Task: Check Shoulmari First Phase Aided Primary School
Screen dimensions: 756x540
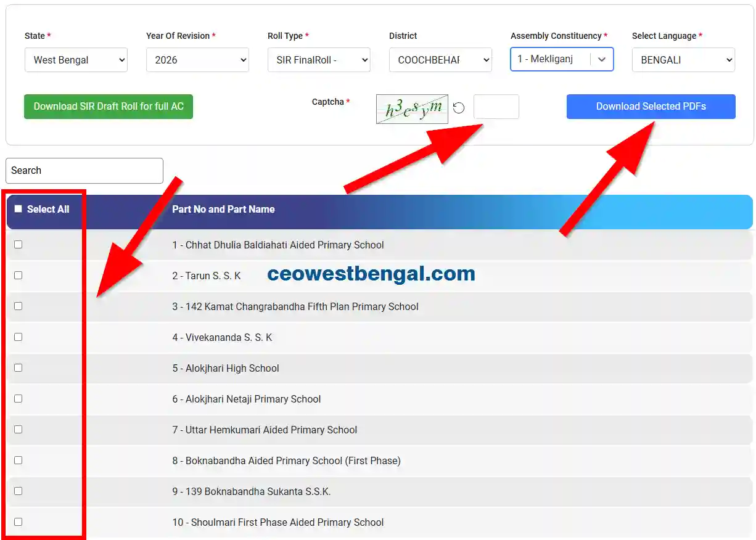Action: coord(18,522)
